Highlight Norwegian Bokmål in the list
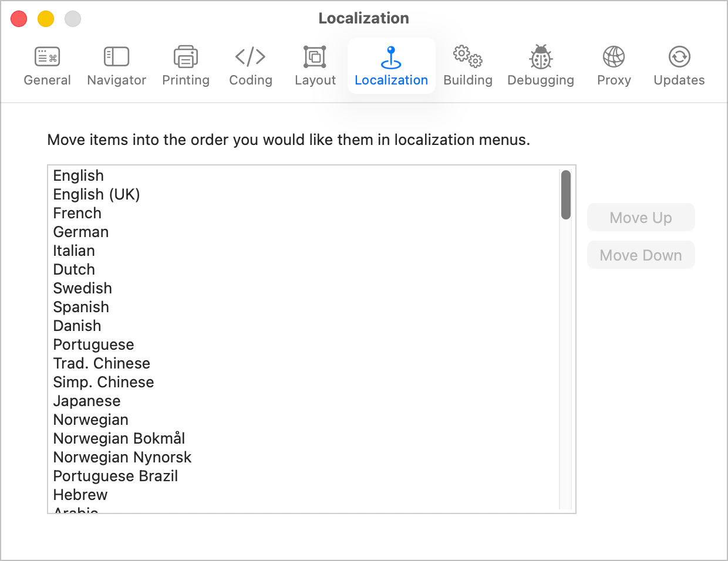Image resolution: width=728 pixels, height=561 pixels. point(119,438)
